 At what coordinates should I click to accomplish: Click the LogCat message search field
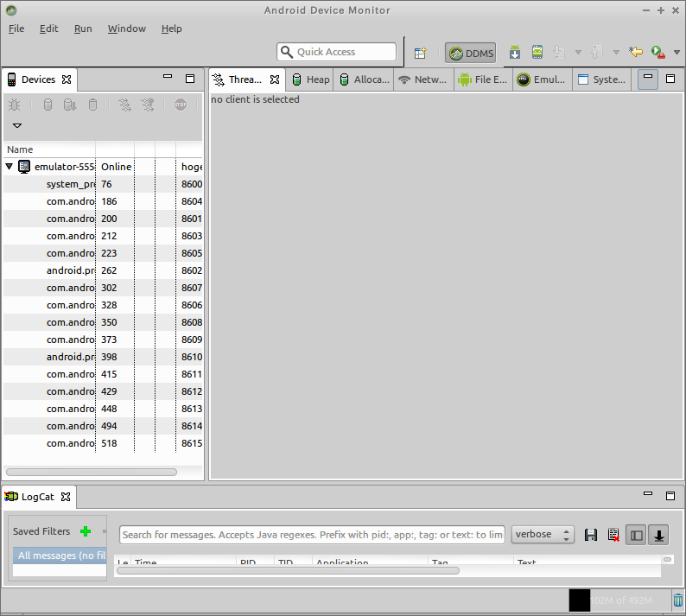point(312,535)
